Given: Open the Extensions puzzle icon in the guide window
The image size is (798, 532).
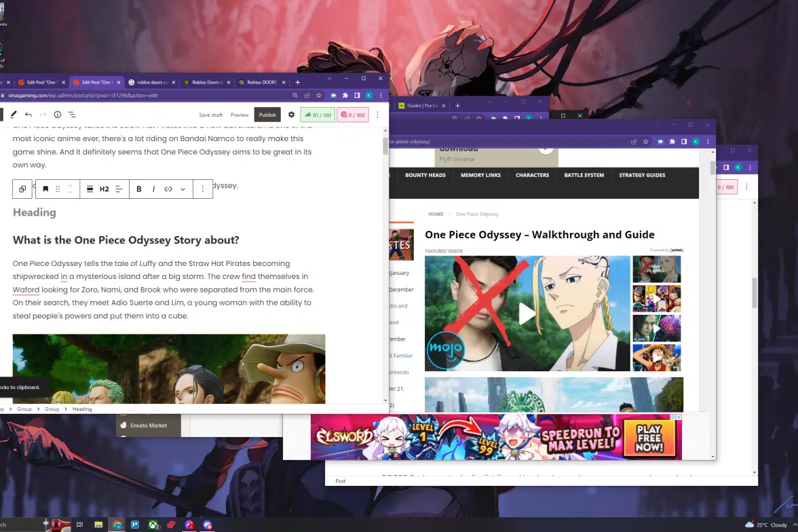Looking at the screenshot, I should click(x=672, y=142).
